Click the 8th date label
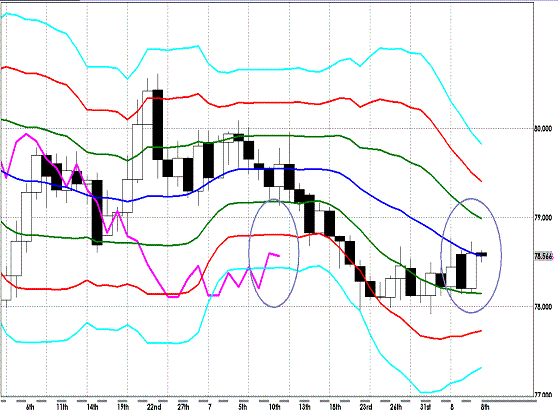Viewport: 558px width, 412px height. [x=485, y=407]
